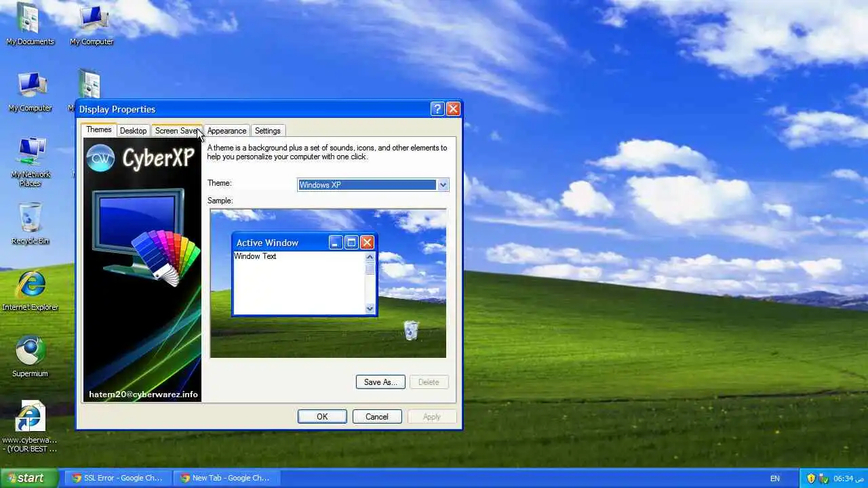
Task: Click the "Theme:" label
Action: click(x=219, y=183)
